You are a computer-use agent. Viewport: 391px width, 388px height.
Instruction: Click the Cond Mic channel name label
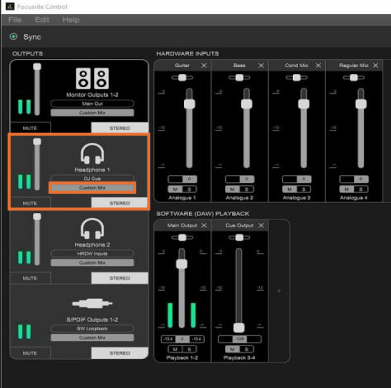click(296, 65)
